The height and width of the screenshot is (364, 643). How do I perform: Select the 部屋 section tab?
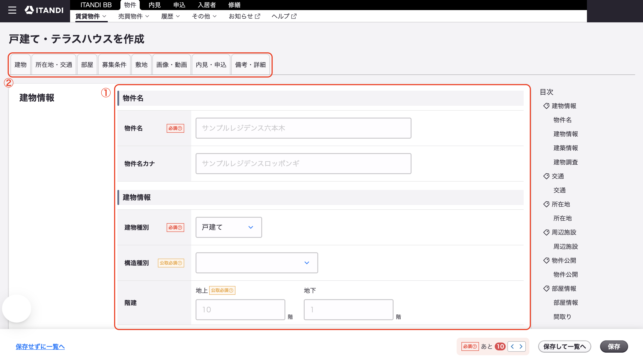87,65
